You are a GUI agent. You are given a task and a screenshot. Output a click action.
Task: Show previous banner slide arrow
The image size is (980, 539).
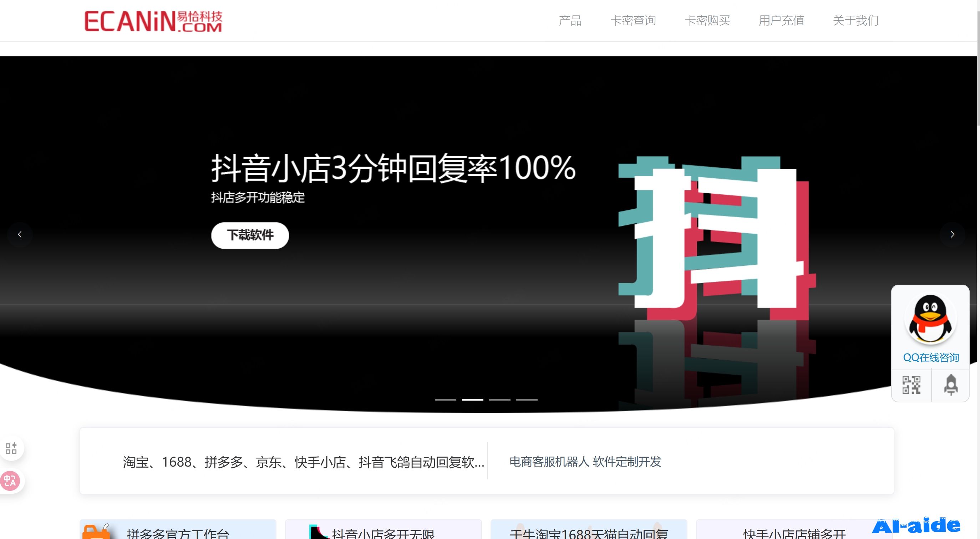[20, 234]
